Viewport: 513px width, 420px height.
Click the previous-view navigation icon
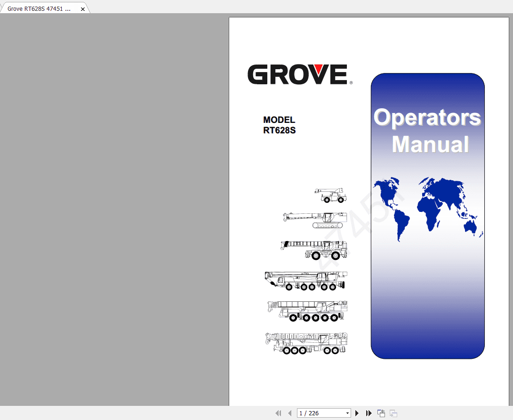coord(381,412)
